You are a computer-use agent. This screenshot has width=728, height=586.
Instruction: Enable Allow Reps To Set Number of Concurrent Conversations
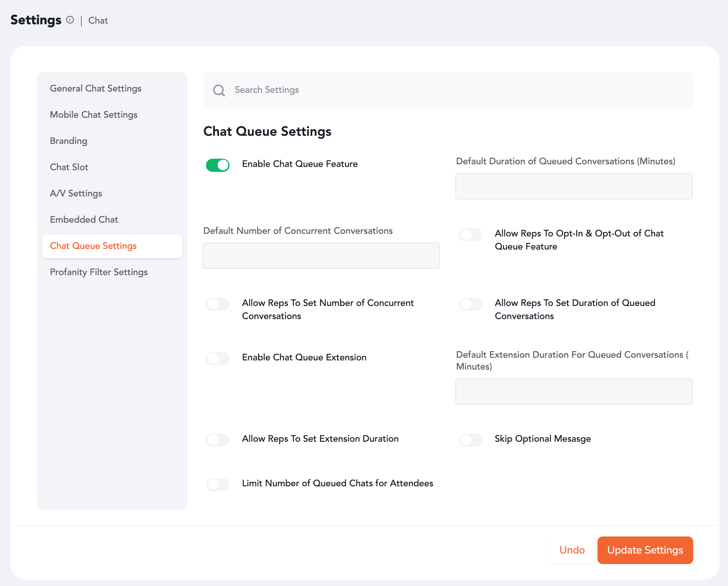point(218,304)
